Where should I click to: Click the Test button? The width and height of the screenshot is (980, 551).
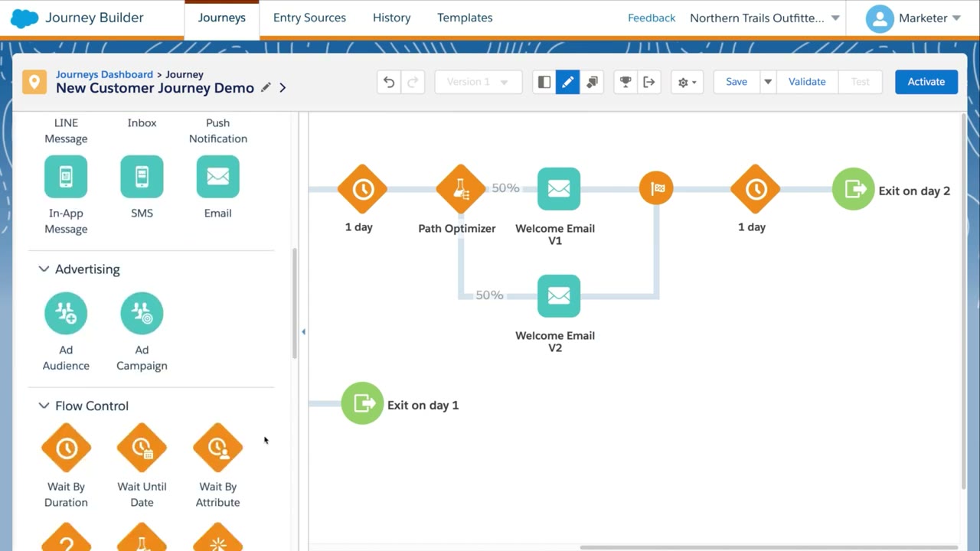pos(861,82)
